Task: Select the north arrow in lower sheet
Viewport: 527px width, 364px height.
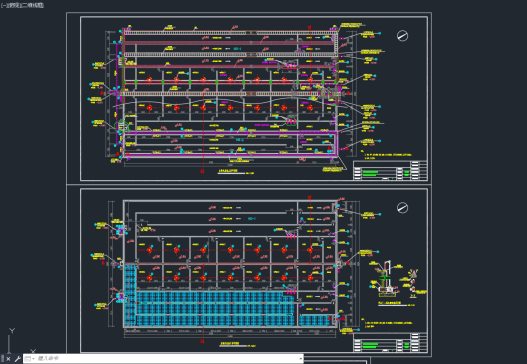Action: [402, 208]
